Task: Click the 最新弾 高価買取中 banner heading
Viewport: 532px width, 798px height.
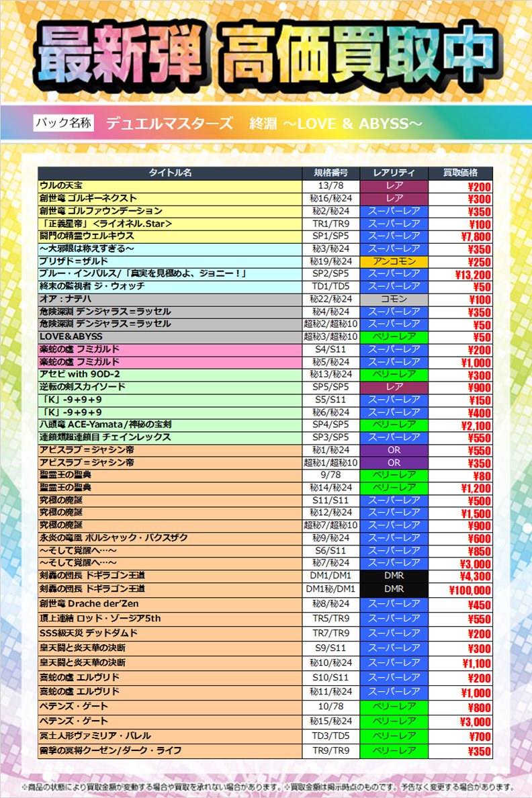Action: (x=266, y=55)
